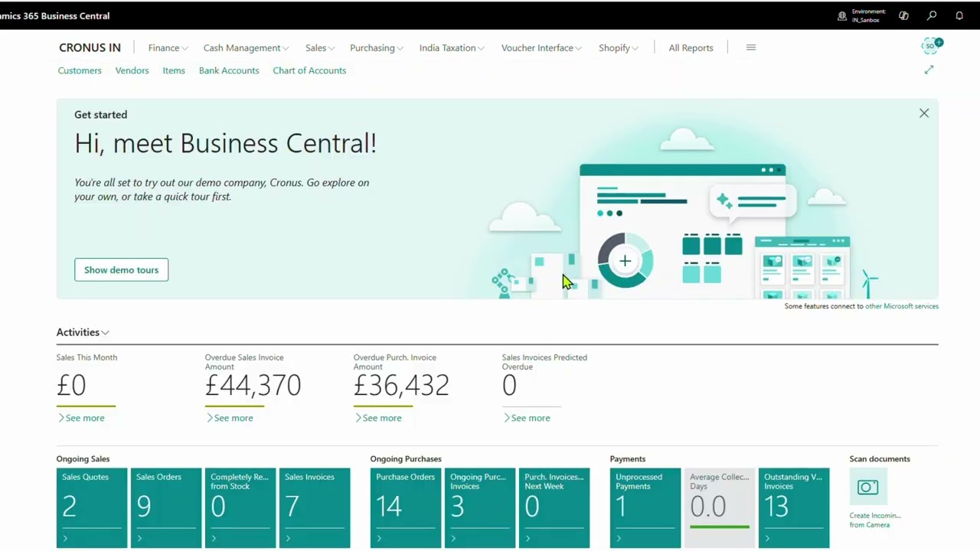Open the user account avatar

pos(931,46)
